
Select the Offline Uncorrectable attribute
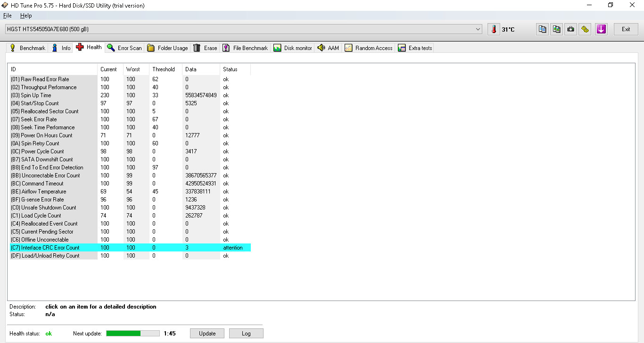coord(130,240)
